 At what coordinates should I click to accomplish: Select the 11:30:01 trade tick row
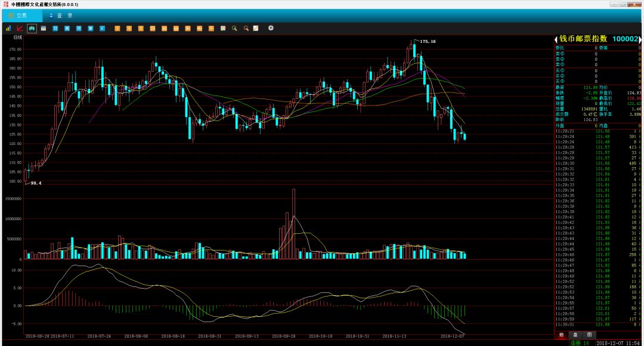pos(597,325)
